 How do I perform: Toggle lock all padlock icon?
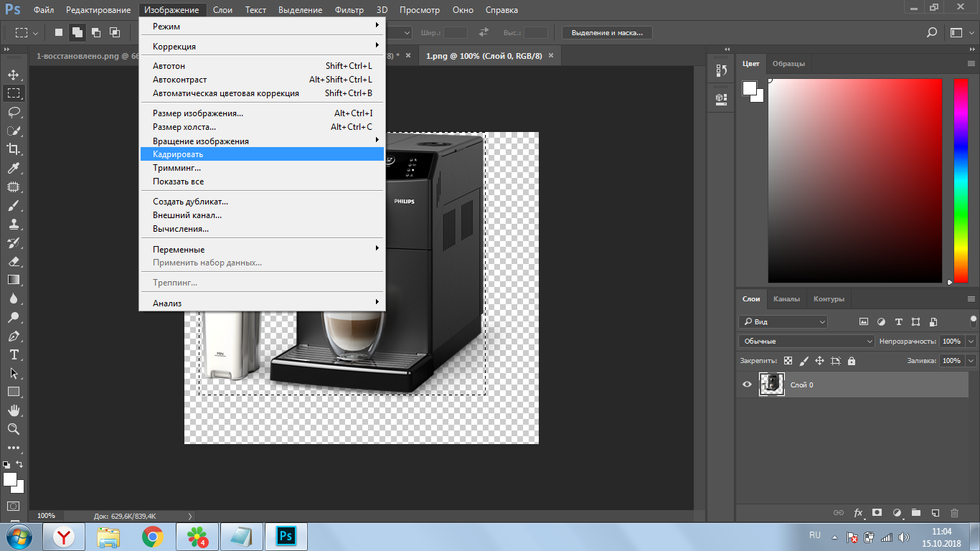851,361
